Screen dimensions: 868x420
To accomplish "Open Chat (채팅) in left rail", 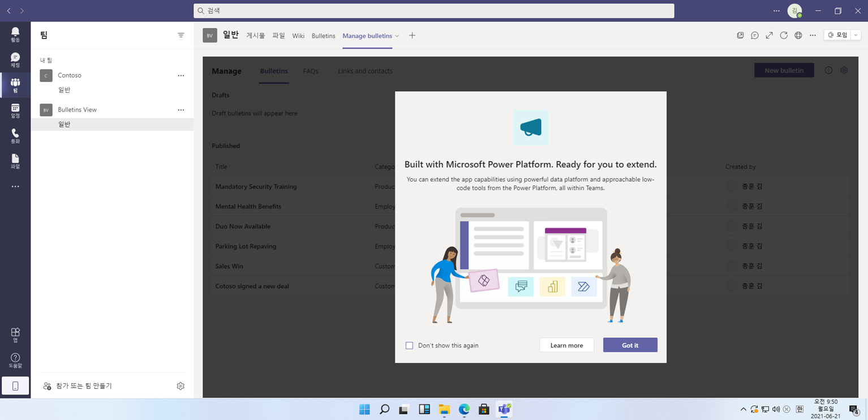I will click(15, 60).
